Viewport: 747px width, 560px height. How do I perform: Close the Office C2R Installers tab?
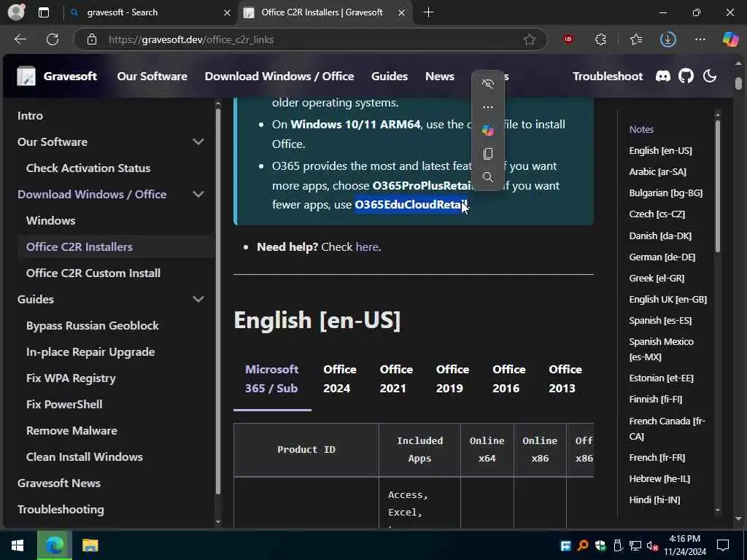tap(402, 13)
